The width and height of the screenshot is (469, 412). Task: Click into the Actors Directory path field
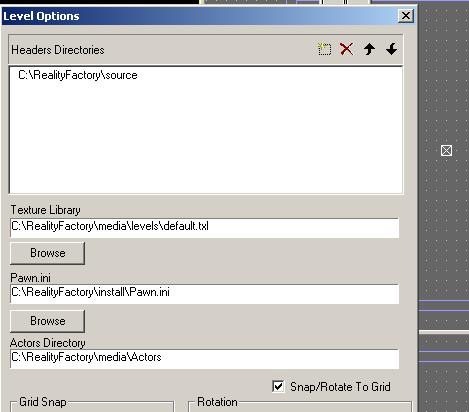(x=204, y=359)
